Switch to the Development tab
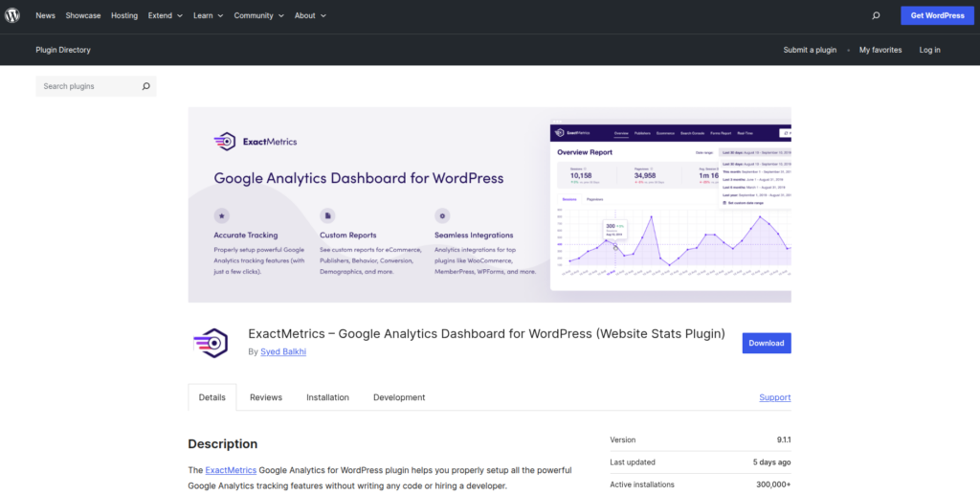Image resolution: width=980 pixels, height=495 pixels. click(399, 397)
